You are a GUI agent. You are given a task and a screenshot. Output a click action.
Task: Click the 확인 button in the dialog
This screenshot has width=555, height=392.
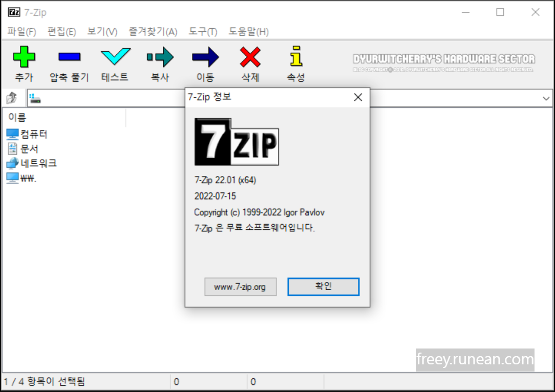click(x=323, y=287)
